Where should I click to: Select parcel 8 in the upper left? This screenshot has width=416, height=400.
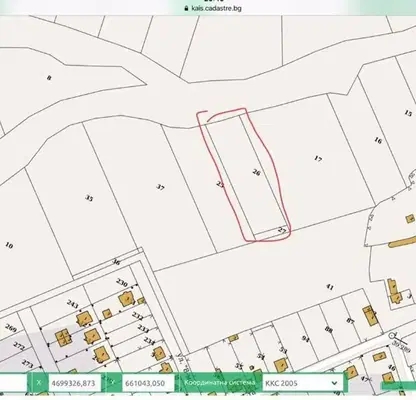click(x=49, y=78)
